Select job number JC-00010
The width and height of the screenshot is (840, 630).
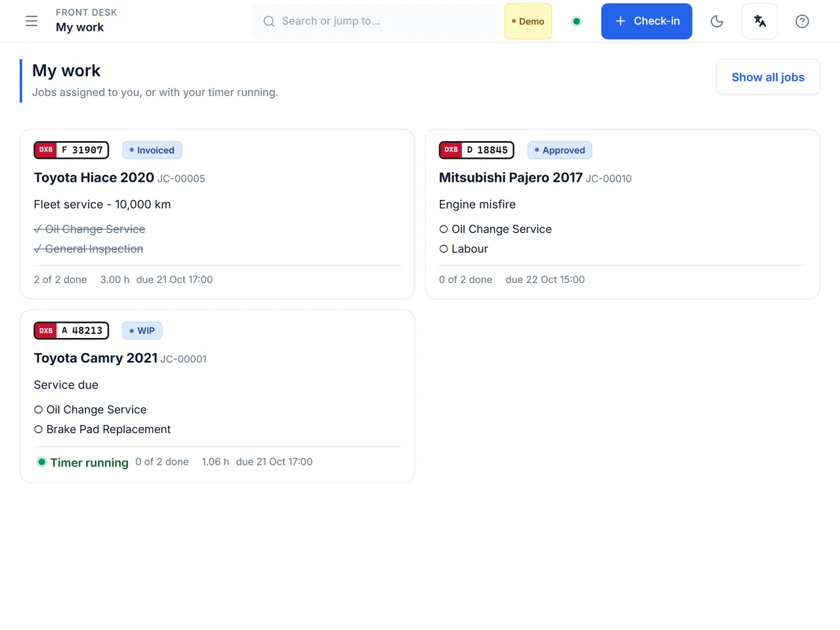coord(609,178)
